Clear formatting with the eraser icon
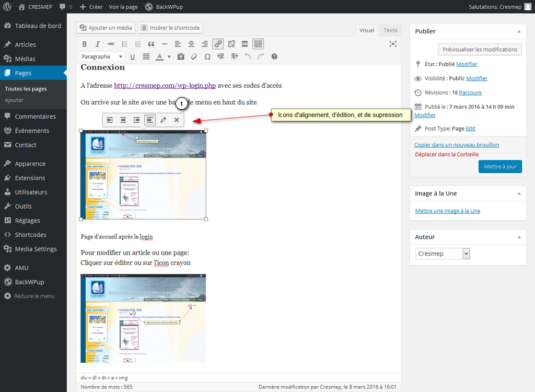Screen dimensions: 535x392 [194, 56]
